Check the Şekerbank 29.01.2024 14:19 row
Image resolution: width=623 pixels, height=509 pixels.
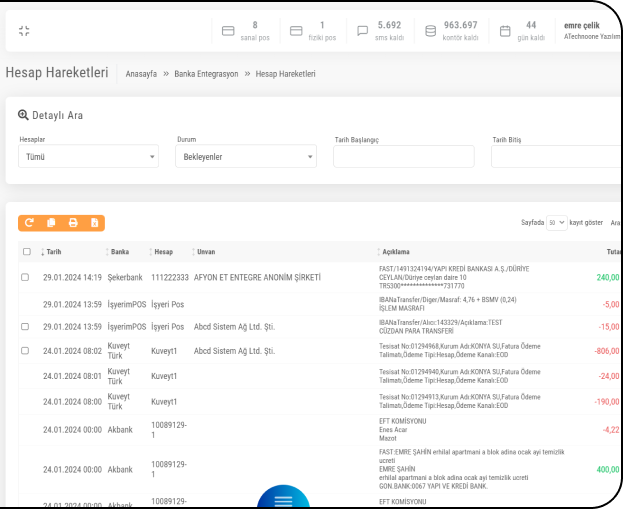25,277
